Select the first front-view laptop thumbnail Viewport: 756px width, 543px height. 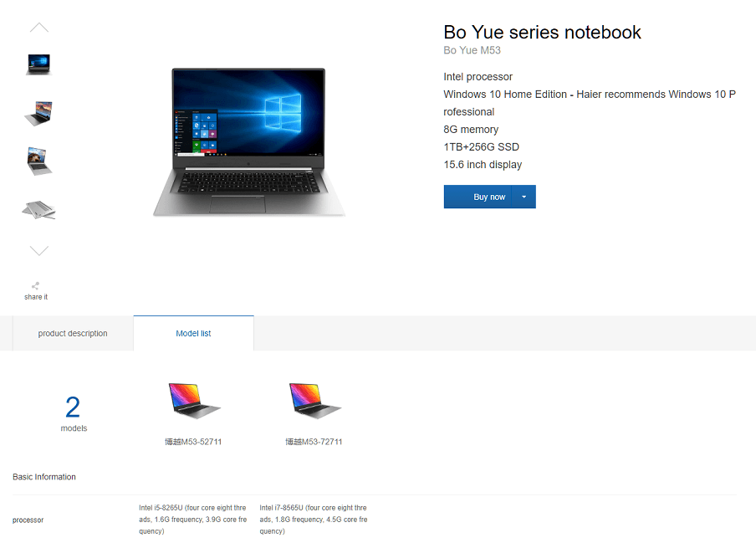click(x=38, y=64)
